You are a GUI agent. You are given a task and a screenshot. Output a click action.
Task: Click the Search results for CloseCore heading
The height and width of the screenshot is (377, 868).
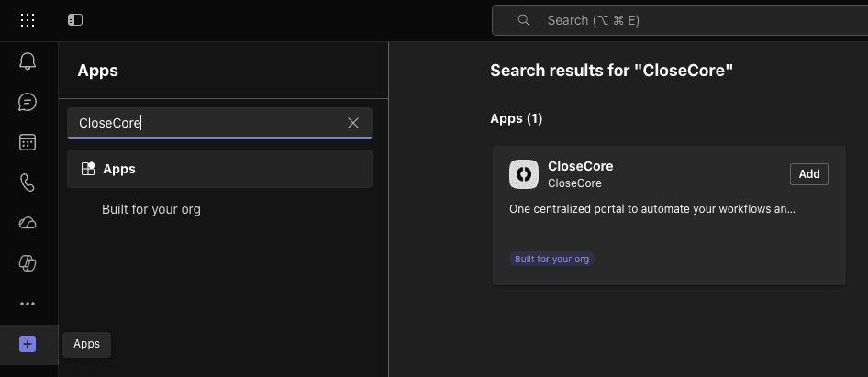(x=612, y=71)
